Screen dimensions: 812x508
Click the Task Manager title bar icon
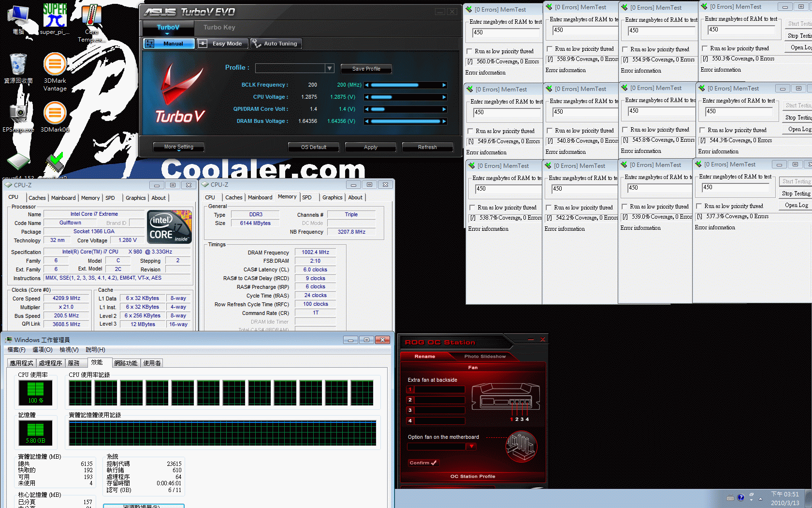pos(8,340)
